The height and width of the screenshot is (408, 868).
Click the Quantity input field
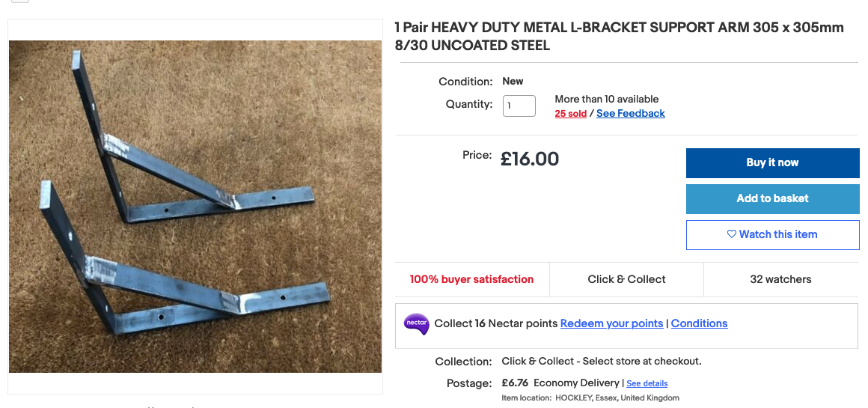point(519,106)
